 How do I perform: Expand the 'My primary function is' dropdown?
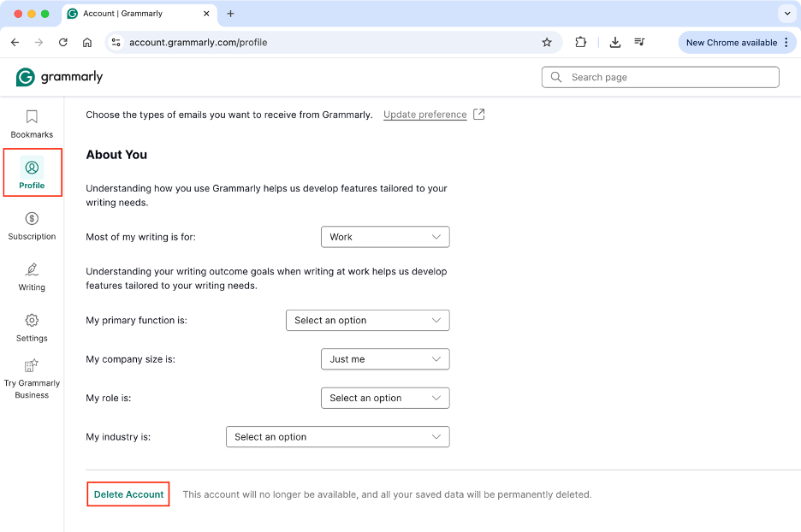pyautogui.click(x=368, y=320)
